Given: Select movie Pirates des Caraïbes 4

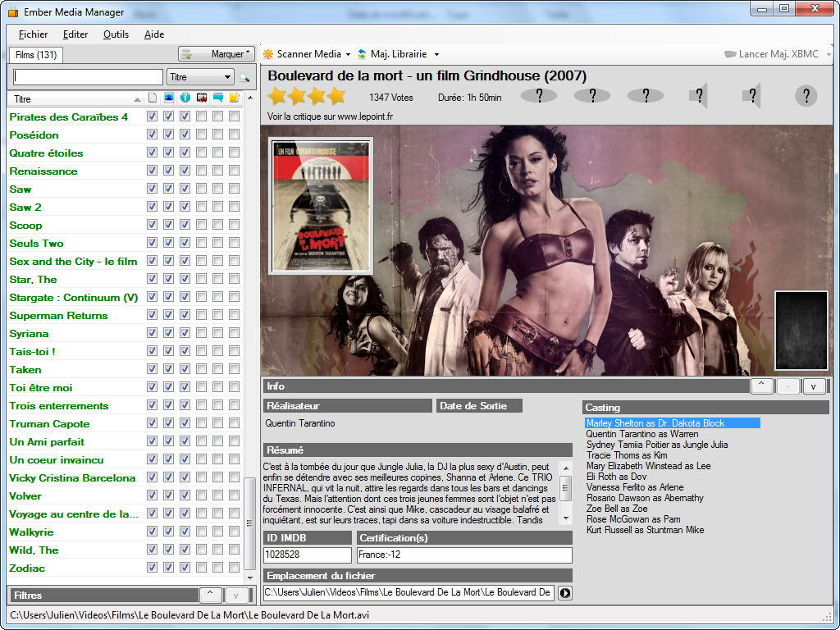Looking at the screenshot, I should coord(69,116).
